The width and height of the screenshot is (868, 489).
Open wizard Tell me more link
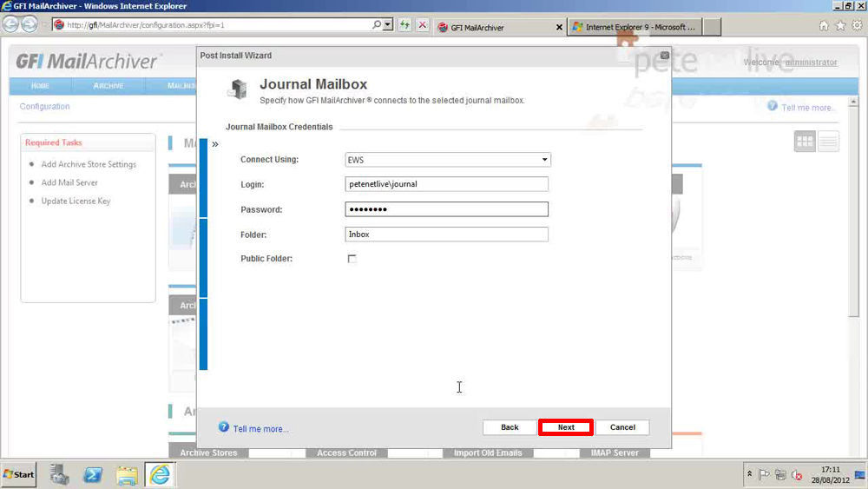point(260,429)
